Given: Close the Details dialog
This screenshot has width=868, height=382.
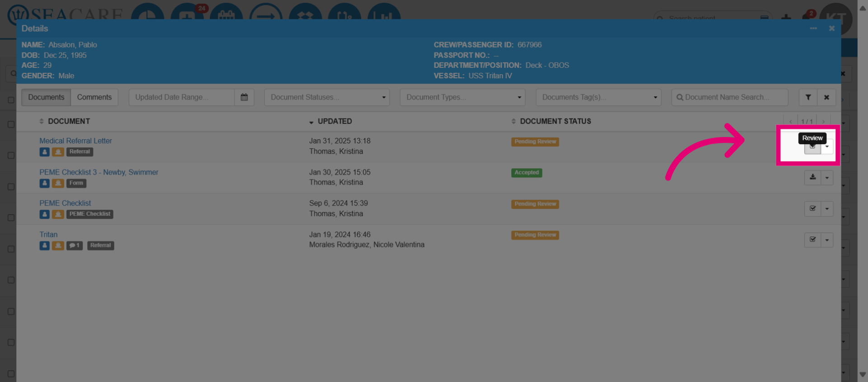Looking at the screenshot, I should (831, 28).
